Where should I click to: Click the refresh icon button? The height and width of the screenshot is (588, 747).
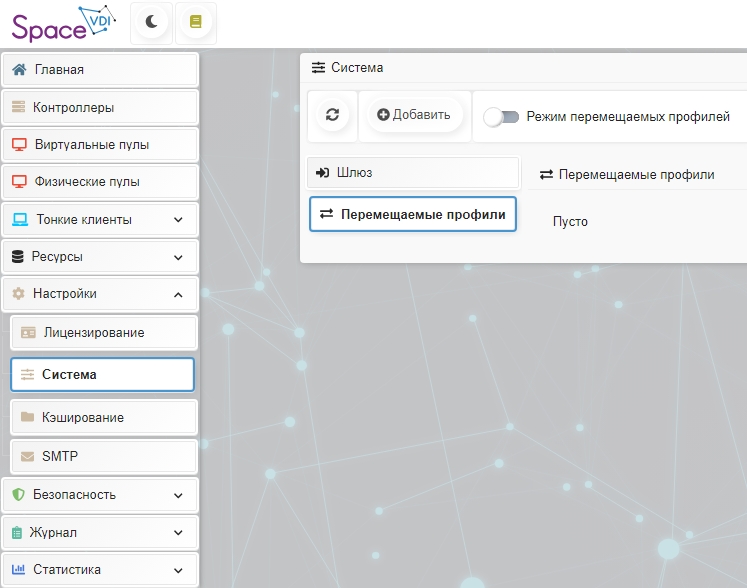click(x=332, y=115)
